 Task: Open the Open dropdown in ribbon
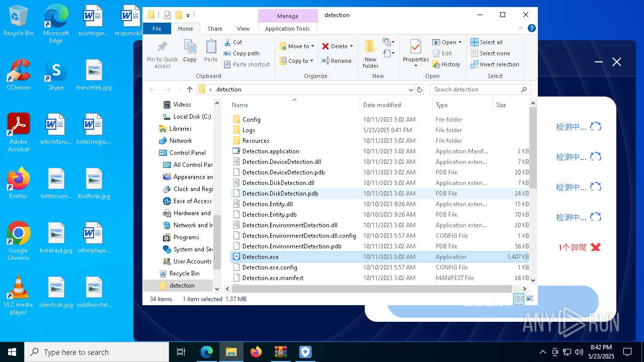(447, 42)
